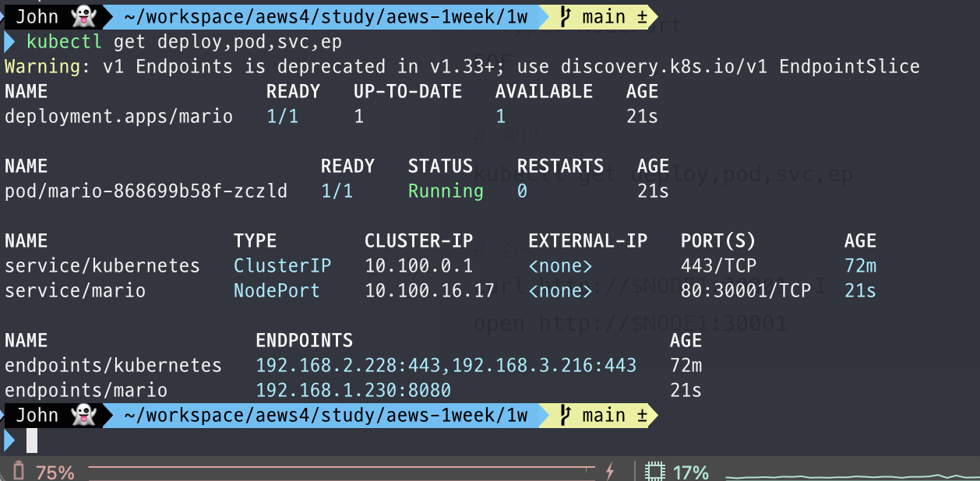Click the AVAILABLE column header
Viewport: 980px width, 481px height.
(544, 91)
